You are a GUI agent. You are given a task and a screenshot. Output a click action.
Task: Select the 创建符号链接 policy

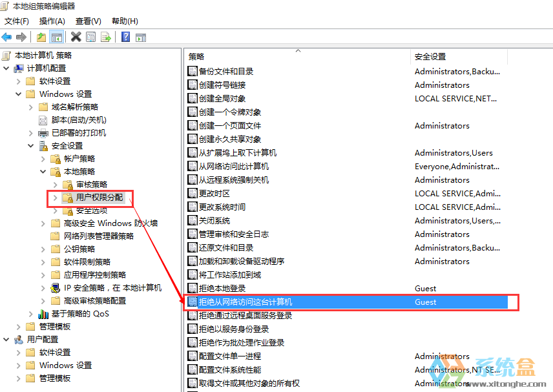[222, 85]
